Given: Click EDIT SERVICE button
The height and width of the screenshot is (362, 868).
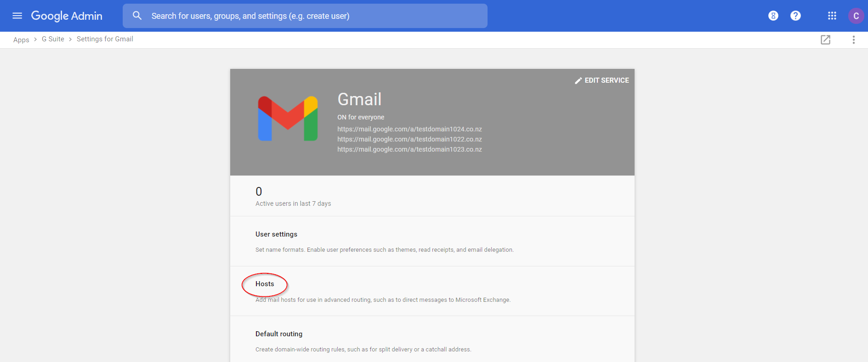Looking at the screenshot, I should point(601,80).
